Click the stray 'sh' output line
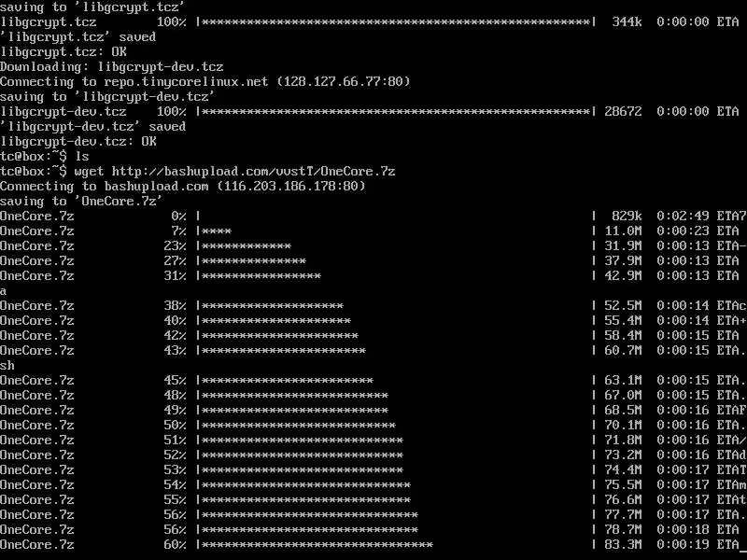 click(7, 366)
